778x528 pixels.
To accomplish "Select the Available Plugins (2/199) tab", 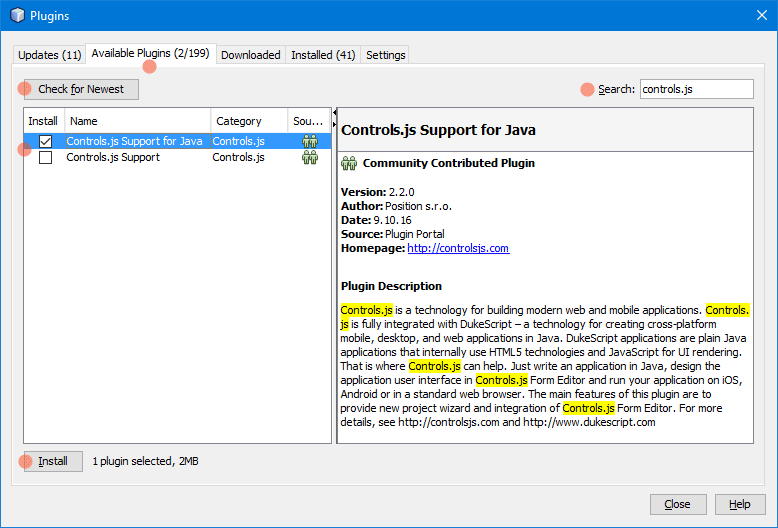I will [x=150, y=53].
